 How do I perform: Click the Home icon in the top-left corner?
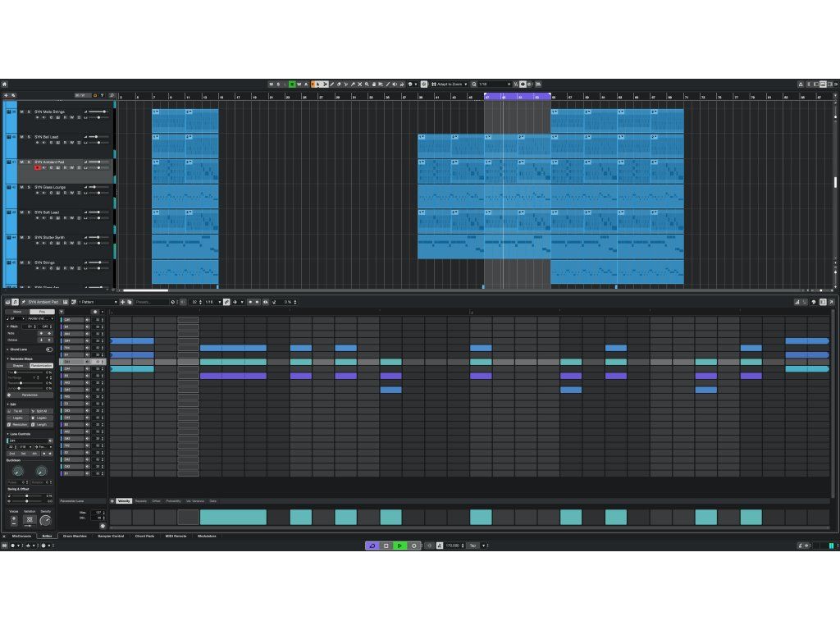pos(4,84)
